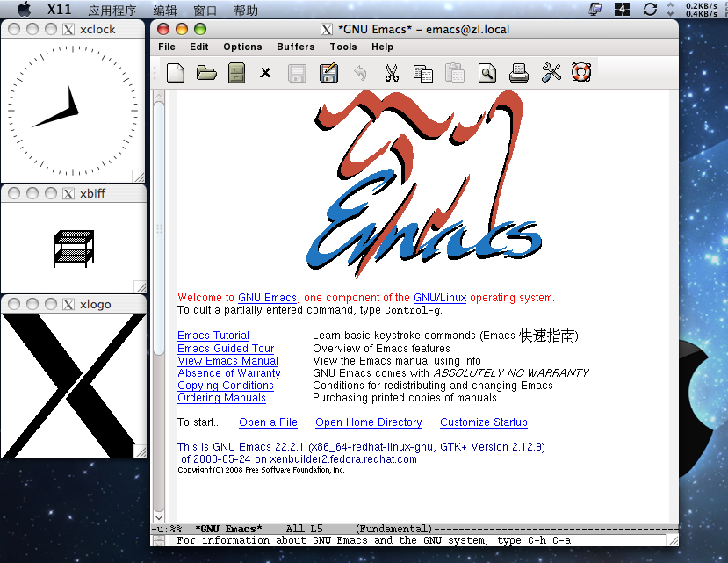Follow the GNU/Linux link
The height and width of the screenshot is (563, 728).
pos(440,298)
